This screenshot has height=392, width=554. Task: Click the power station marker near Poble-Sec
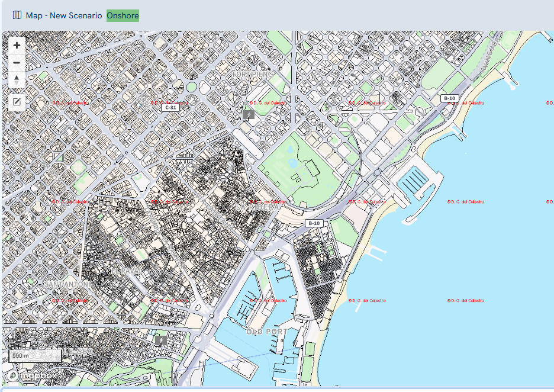point(160,340)
